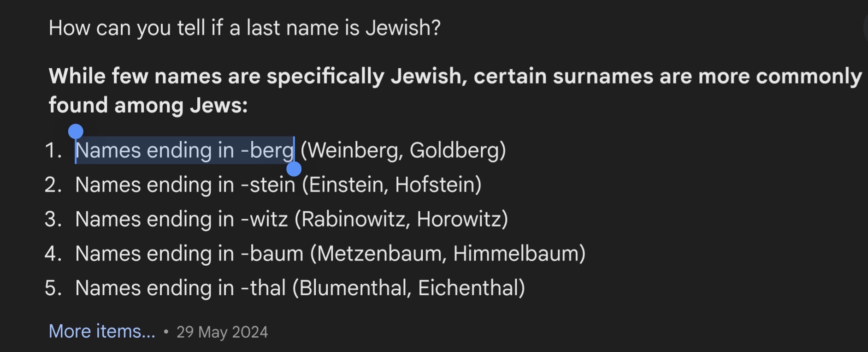868x352 pixels.
Task: Click the bold heading 'found among Jews:'
Action: click(148, 106)
